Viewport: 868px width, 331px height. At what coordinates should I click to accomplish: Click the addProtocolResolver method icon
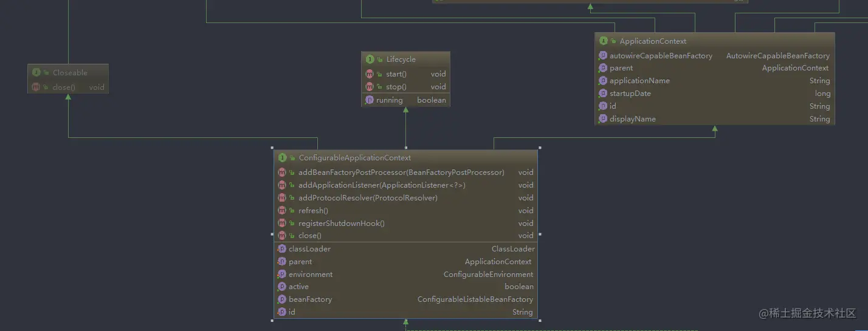pyautogui.click(x=282, y=198)
